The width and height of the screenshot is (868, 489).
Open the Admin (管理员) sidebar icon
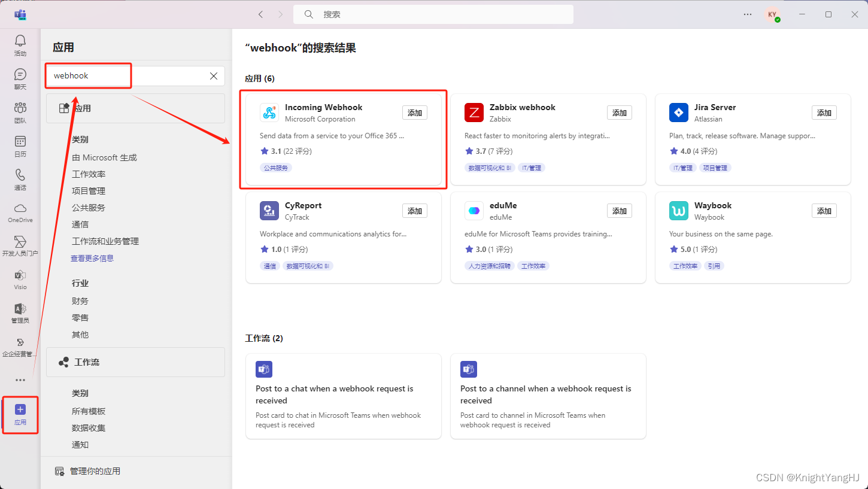[x=20, y=309]
